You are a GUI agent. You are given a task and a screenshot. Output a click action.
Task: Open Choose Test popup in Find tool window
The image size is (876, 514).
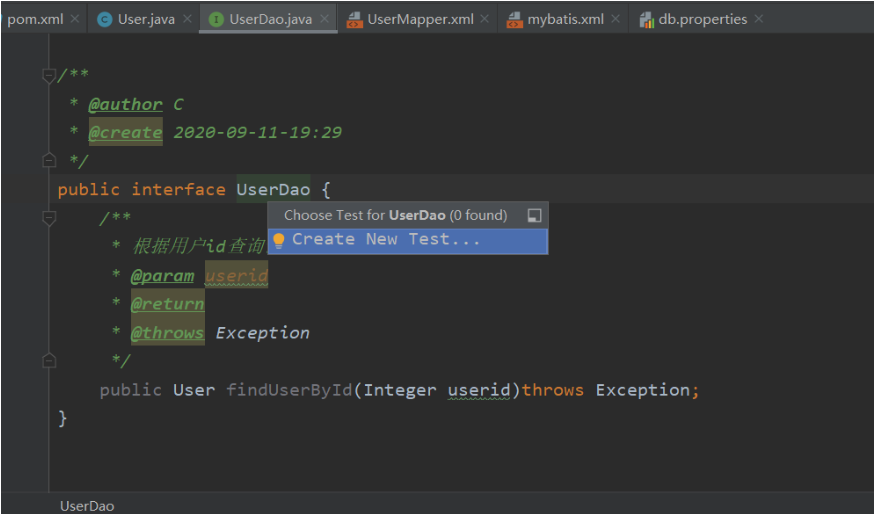pyautogui.click(x=534, y=216)
